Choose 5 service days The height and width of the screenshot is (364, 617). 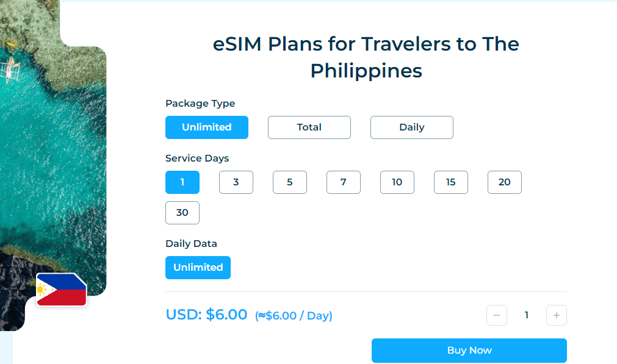click(x=290, y=182)
